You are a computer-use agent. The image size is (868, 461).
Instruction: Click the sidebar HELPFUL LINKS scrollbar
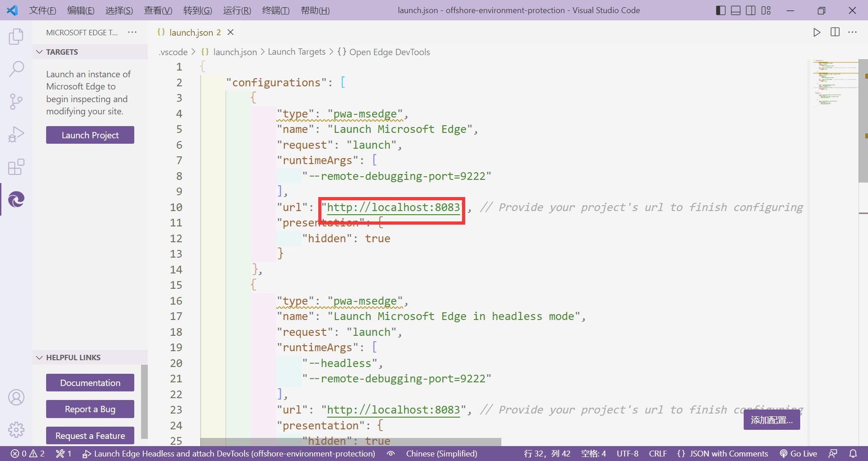144,401
